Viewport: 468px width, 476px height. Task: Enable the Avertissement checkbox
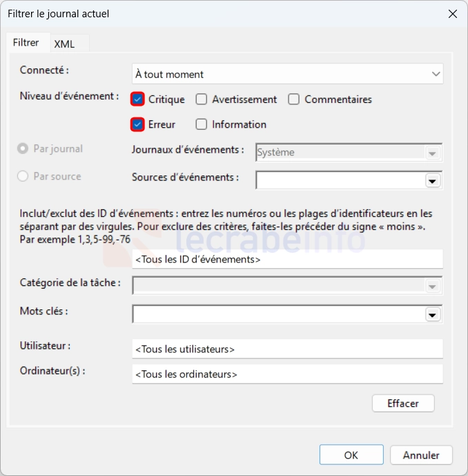click(202, 99)
